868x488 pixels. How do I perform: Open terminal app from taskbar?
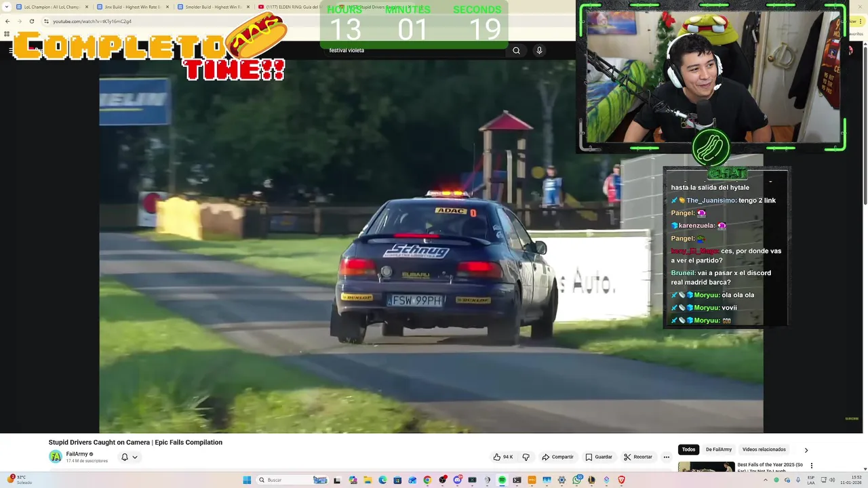pos(517,480)
